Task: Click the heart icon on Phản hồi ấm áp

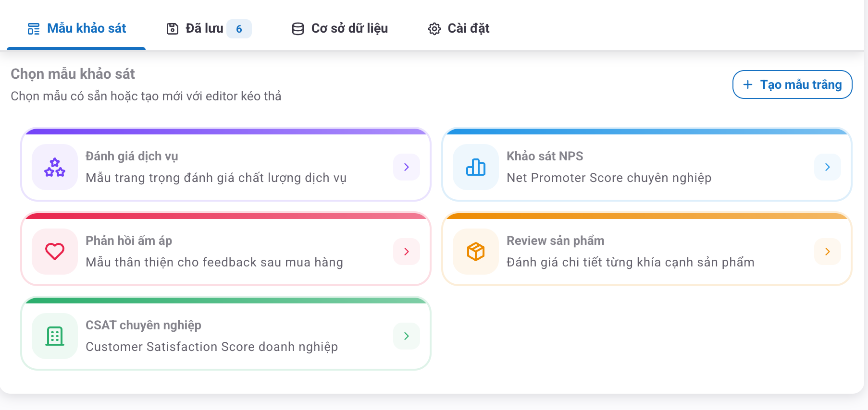Action: pyautogui.click(x=54, y=252)
